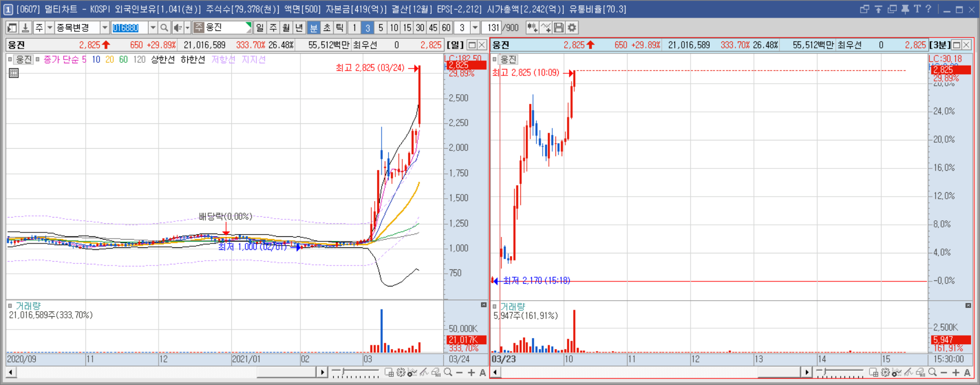The image size is (980, 385).
Task: Maximize the daily chart pane
Action: click(x=472, y=45)
